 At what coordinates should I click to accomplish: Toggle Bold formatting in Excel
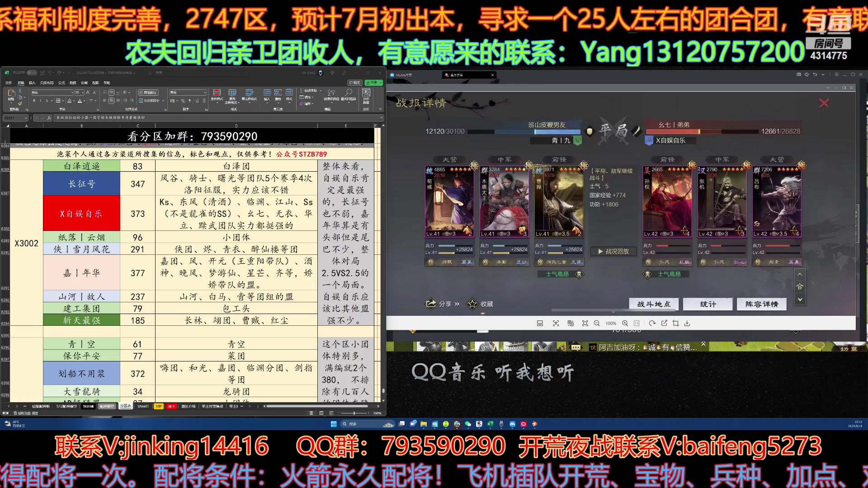point(34,100)
